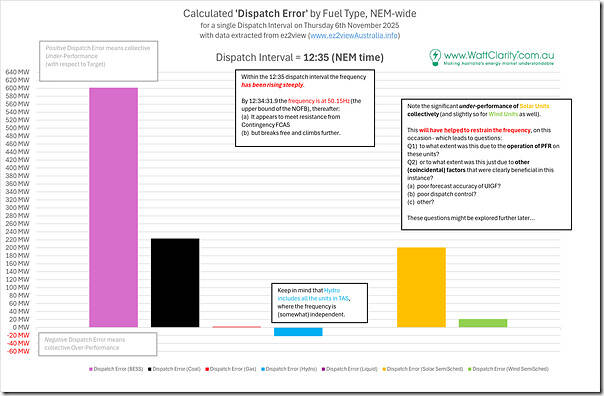604x396 pixels.
Task: Click the Gas legend color swatch
Action: point(207,369)
